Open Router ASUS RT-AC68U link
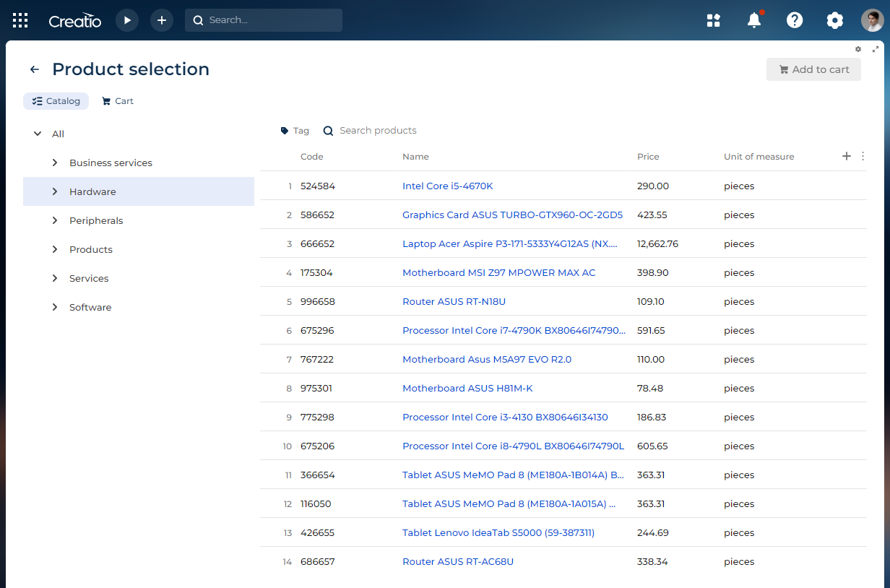Screen dimensions: 890x588 tap(458, 561)
